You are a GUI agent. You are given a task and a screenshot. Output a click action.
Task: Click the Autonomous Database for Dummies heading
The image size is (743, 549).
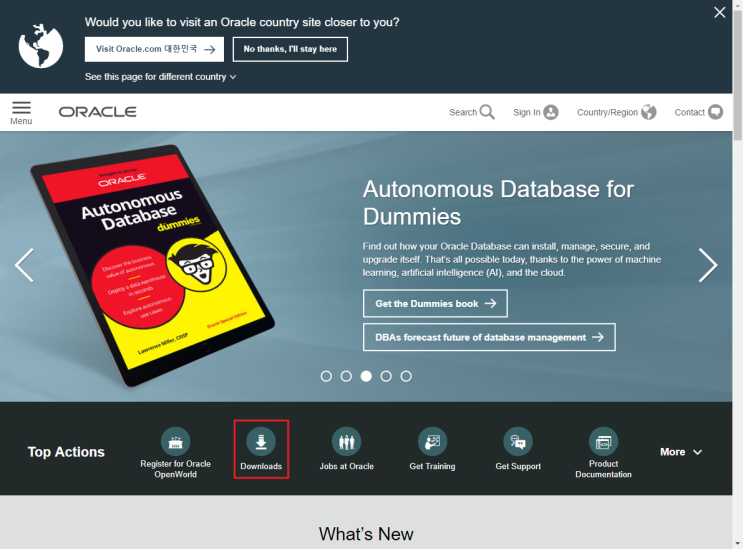(498, 203)
